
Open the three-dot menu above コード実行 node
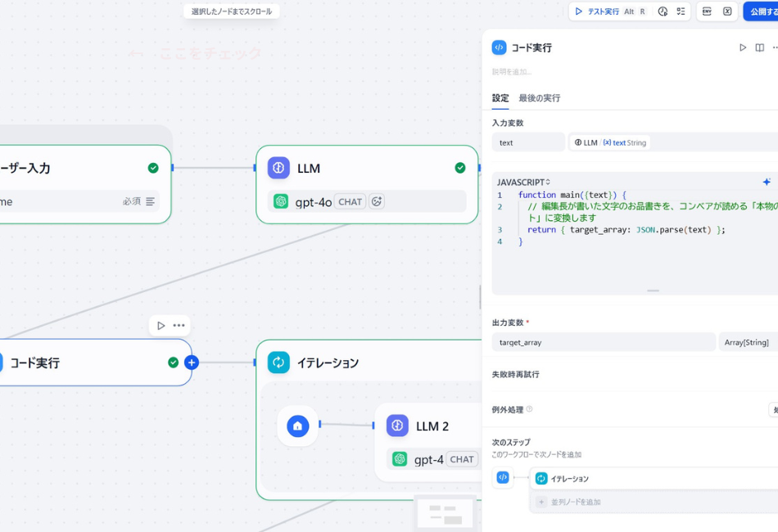pos(179,326)
